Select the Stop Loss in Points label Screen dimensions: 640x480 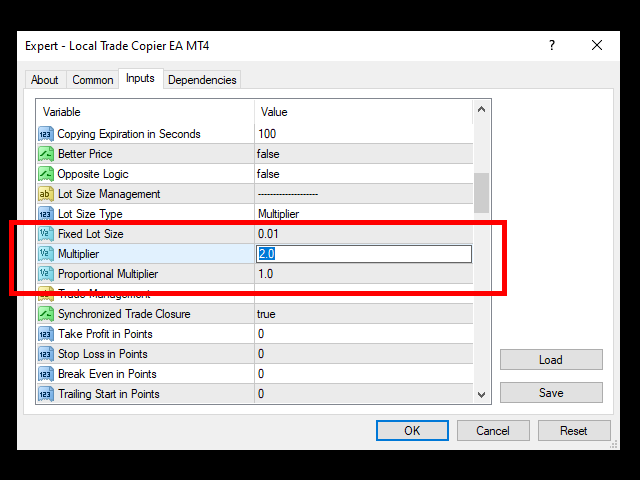[x=102, y=354]
